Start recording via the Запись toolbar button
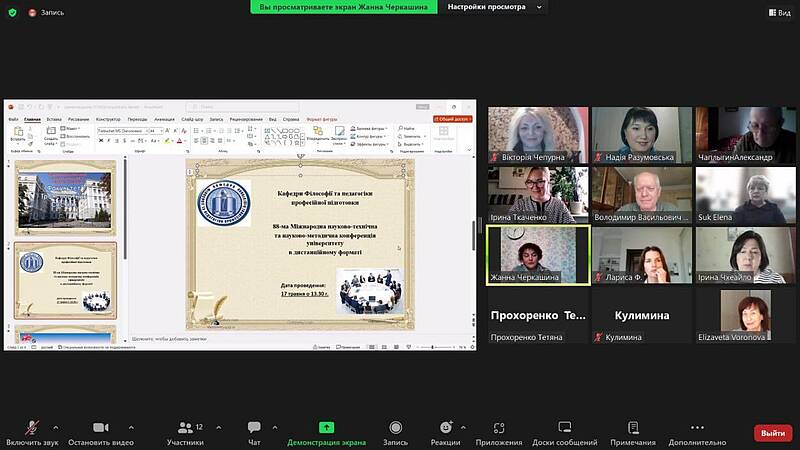The height and width of the screenshot is (450, 800). (x=395, y=433)
